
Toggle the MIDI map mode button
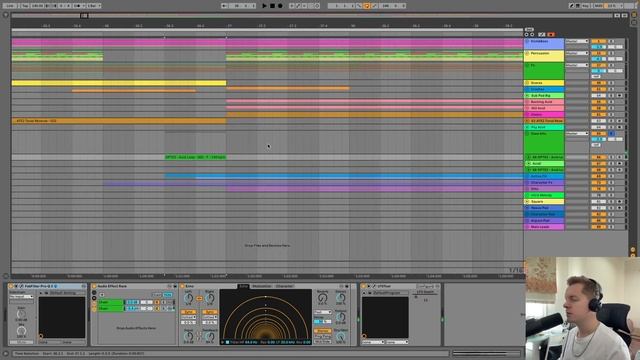[598, 6]
